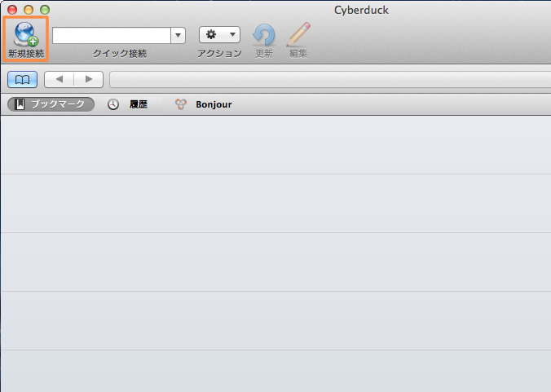This screenshot has height=392, width=551.
Task: Select the first empty bookmark row
Action: (275, 144)
